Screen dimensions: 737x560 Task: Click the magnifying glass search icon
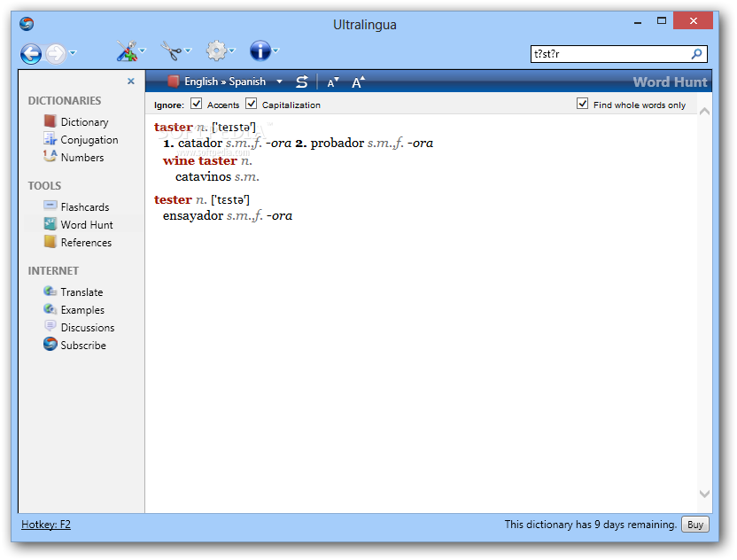pyautogui.click(x=696, y=54)
